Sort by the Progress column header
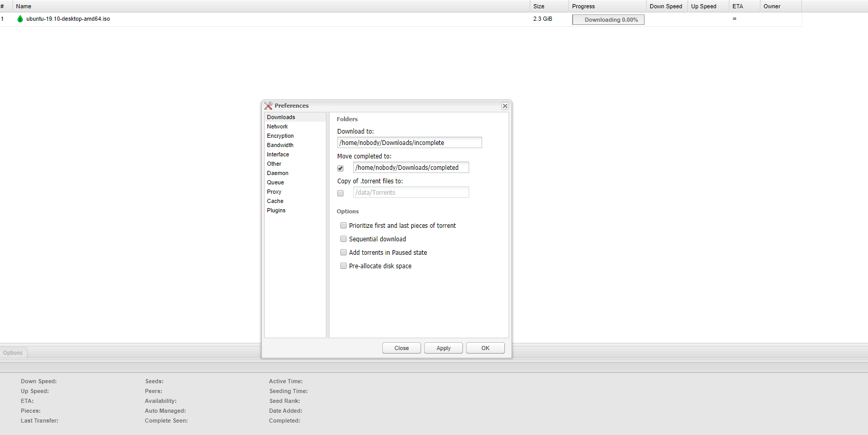868x435 pixels. (608, 6)
